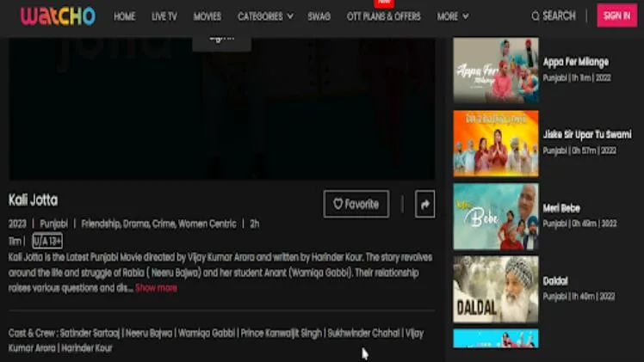This screenshot has width=644, height=362.
Task: Open Appa Fer Milange thumbnail
Action: (496, 71)
